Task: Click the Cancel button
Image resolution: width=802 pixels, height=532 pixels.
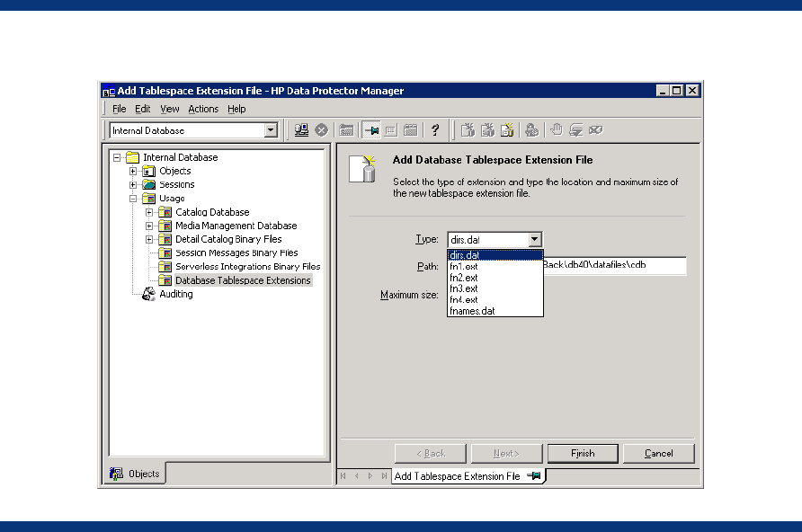Action: 658,454
